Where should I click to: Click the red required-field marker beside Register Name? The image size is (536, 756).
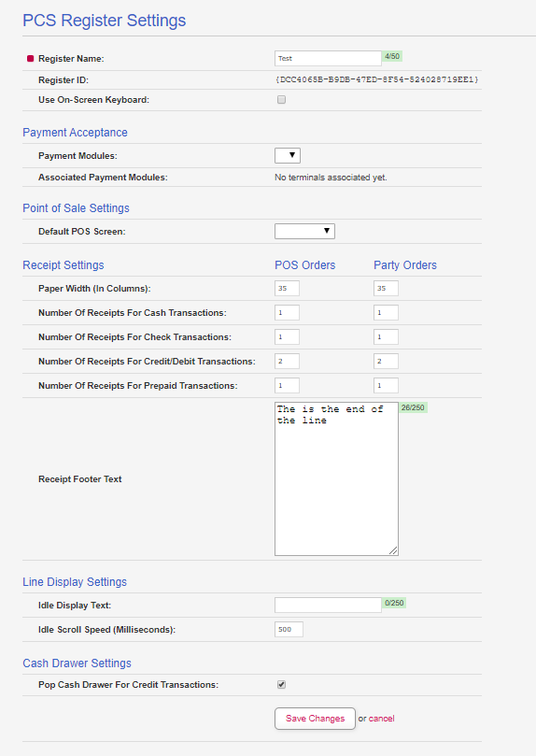[x=30, y=58]
